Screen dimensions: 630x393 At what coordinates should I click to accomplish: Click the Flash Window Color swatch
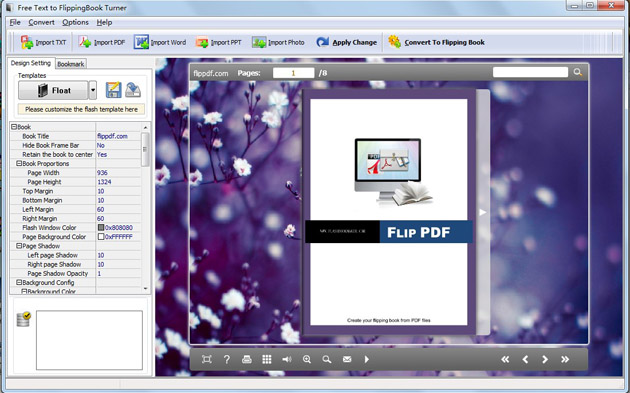pyautogui.click(x=101, y=227)
